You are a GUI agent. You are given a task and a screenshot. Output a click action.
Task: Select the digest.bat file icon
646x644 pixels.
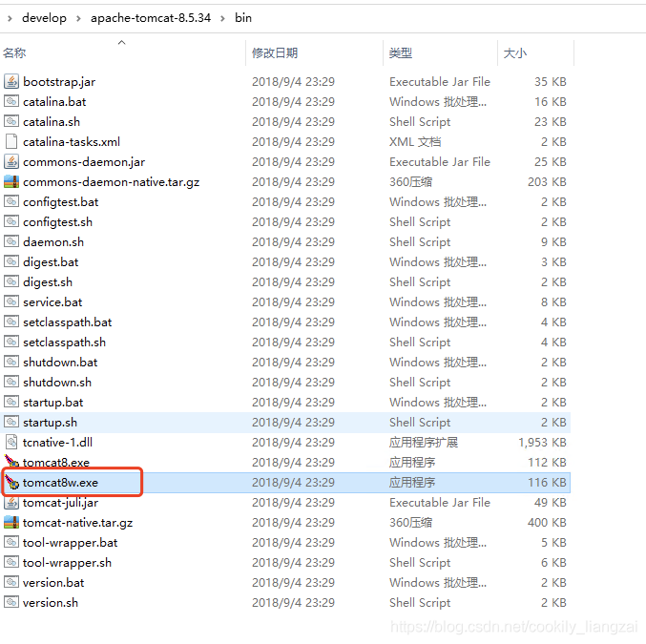pyautogui.click(x=11, y=262)
